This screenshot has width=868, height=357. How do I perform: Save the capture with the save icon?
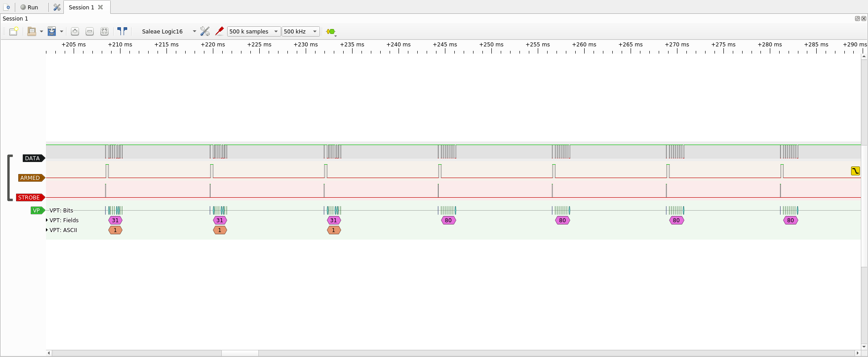[52, 31]
